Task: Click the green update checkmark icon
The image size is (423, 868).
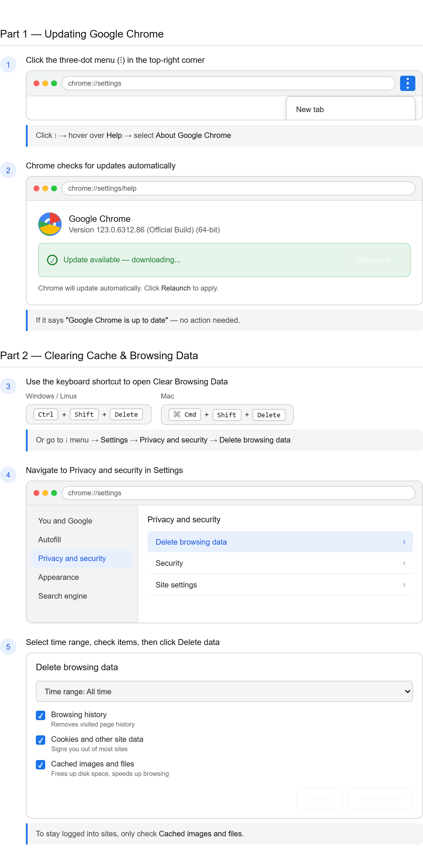Action: [52, 260]
